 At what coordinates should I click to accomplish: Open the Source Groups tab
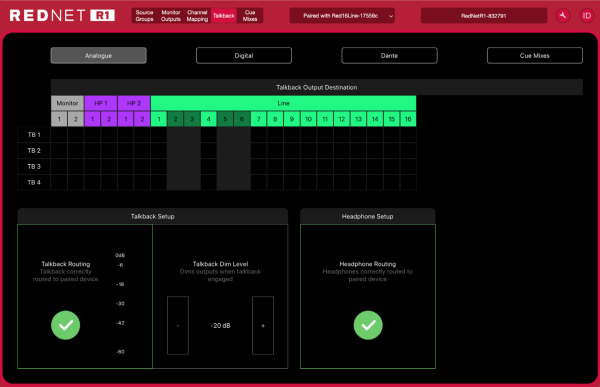tap(144, 16)
